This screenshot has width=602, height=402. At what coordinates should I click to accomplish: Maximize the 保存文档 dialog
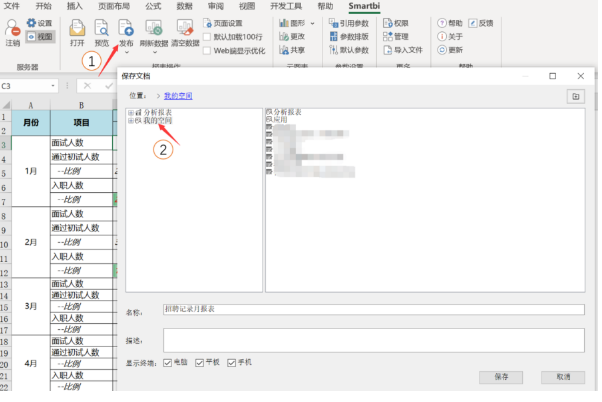pos(552,76)
